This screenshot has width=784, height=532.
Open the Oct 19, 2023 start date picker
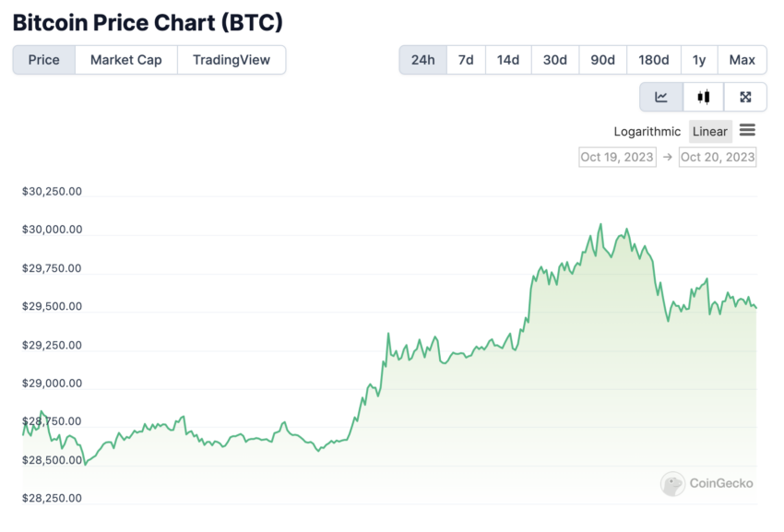[x=617, y=157]
